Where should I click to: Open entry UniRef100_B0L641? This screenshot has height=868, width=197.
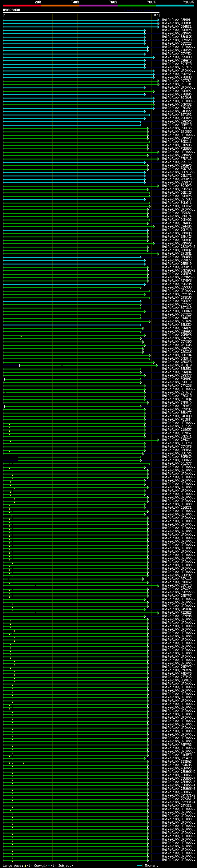177,203
